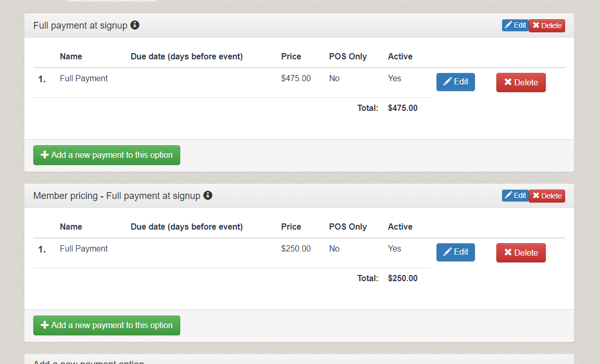Open the header Edit for Member pricing section
The height and width of the screenshot is (364, 600).
[x=515, y=195]
